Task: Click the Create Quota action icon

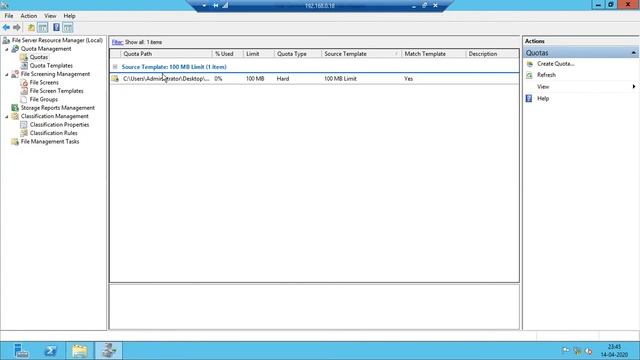Action: 529,64
